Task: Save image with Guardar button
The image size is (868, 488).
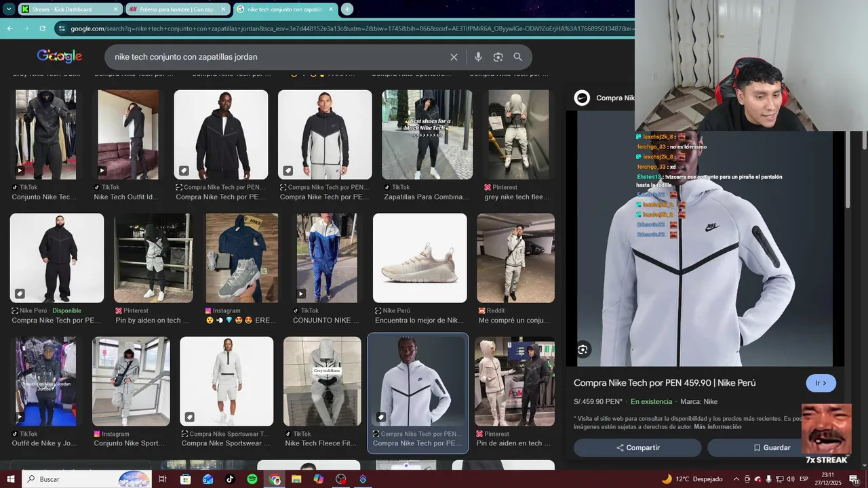Action: 772,447
